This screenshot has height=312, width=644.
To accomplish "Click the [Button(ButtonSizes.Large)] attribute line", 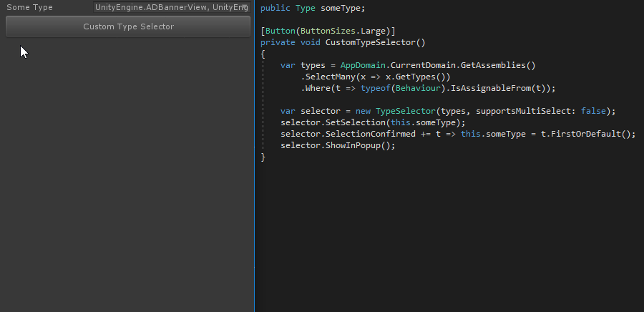I will pyautogui.click(x=328, y=31).
